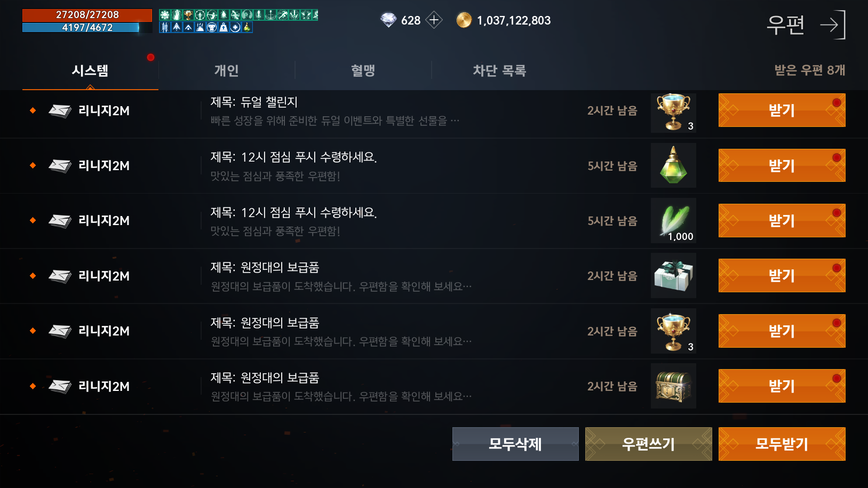The width and height of the screenshot is (868, 488).
Task: Open the 혈맹 tab
Action: click(363, 70)
